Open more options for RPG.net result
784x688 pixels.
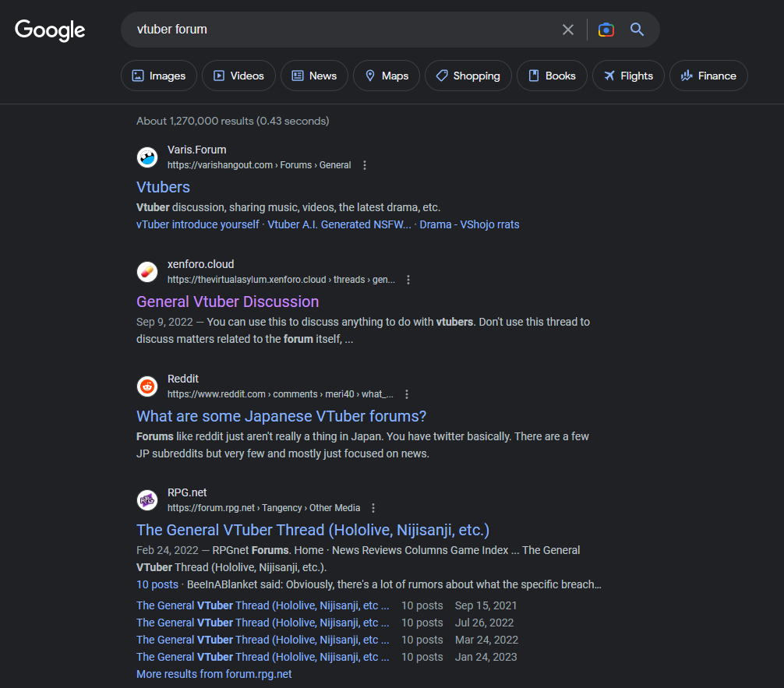pos(373,508)
